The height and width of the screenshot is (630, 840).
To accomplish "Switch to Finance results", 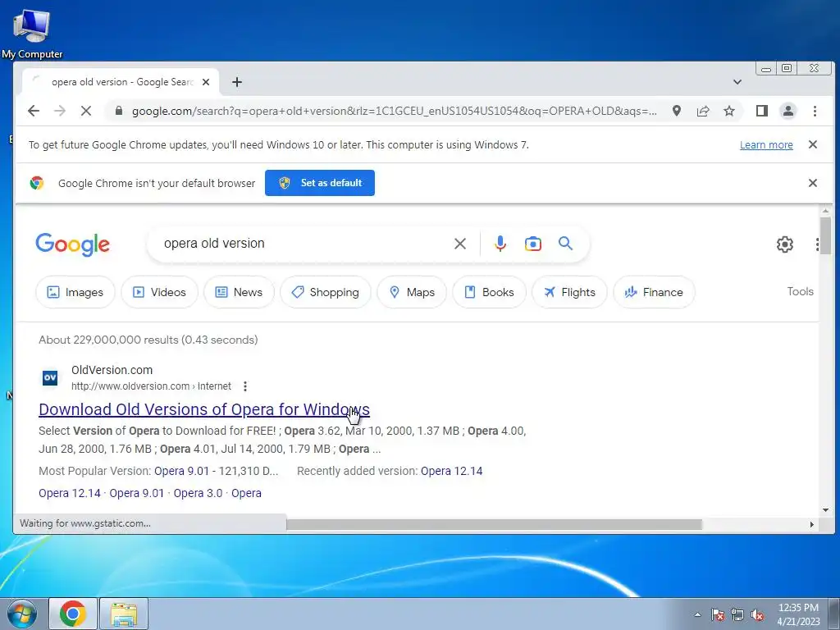I will tap(654, 292).
